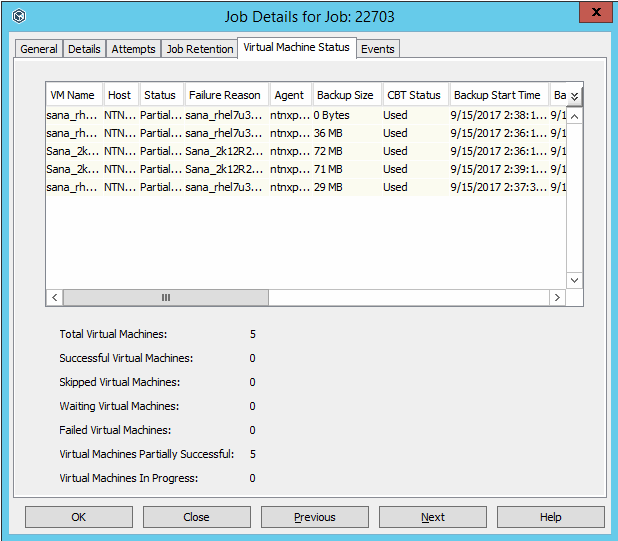618x541 pixels.
Task: Open the Job Retention tab
Action: [x=198, y=49]
